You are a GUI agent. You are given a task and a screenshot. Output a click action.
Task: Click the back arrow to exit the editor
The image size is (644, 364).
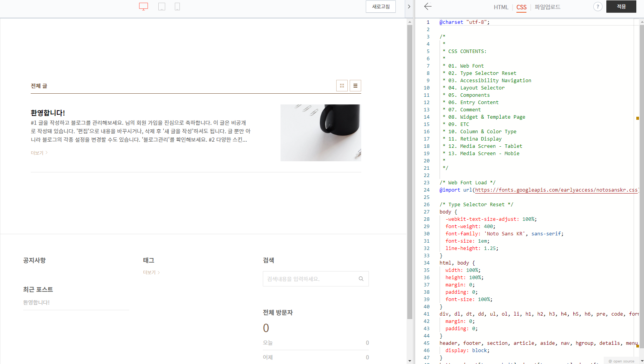(x=428, y=7)
